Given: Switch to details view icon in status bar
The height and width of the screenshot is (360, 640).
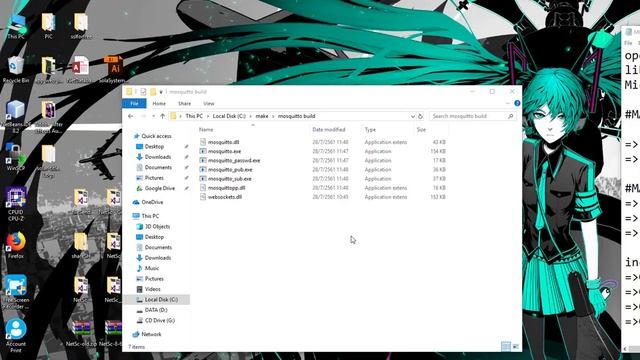Looking at the screenshot, I should tap(506, 347).
